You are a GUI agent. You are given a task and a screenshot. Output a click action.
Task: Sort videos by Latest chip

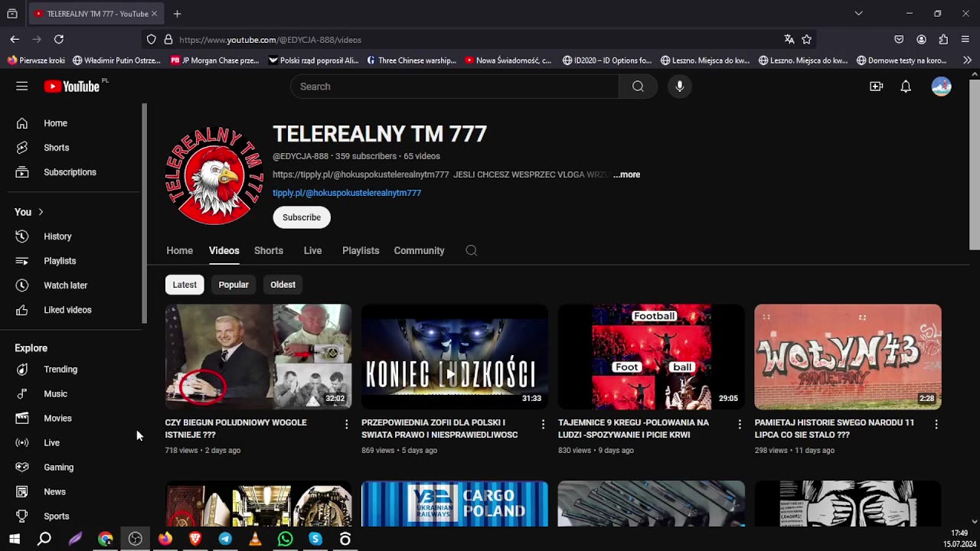(185, 285)
